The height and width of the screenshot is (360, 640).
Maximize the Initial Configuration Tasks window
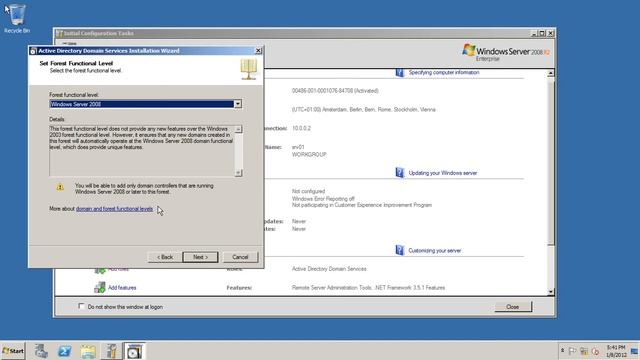[x=542, y=33]
